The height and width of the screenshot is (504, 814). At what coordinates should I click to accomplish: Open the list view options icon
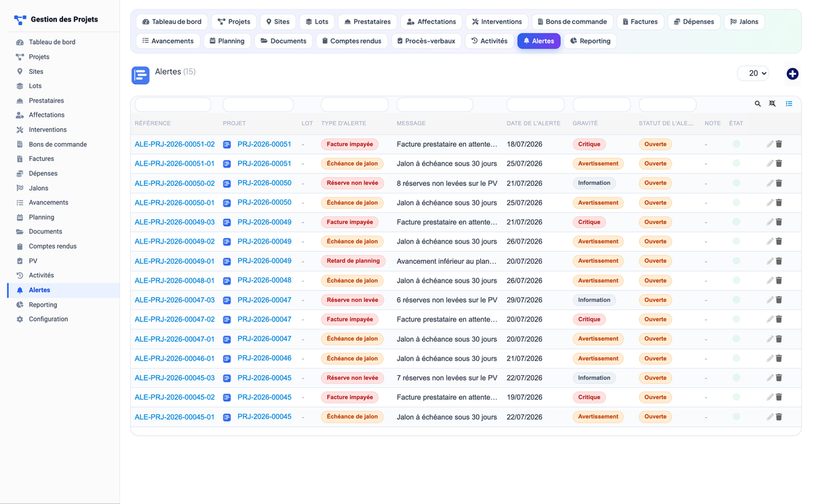coord(789,104)
